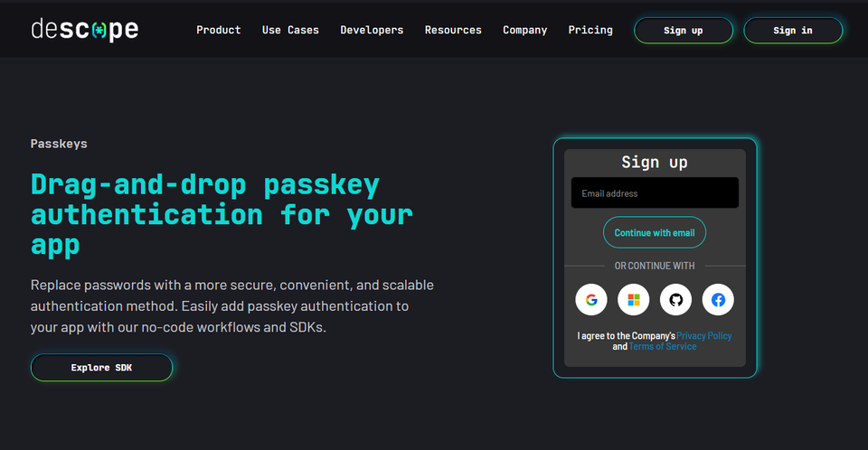Click the Sign up header button
The image size is (868, 450).
(684, 31)
